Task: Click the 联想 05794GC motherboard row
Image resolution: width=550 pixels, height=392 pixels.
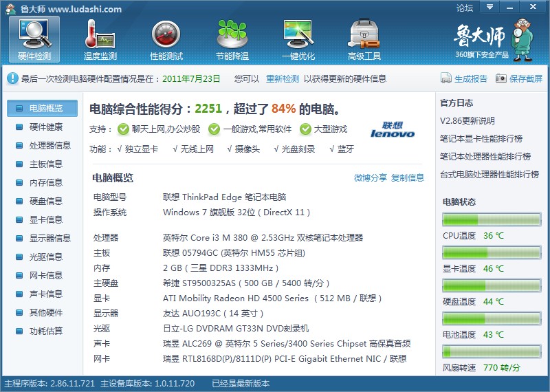Action: tap(234, 253)
